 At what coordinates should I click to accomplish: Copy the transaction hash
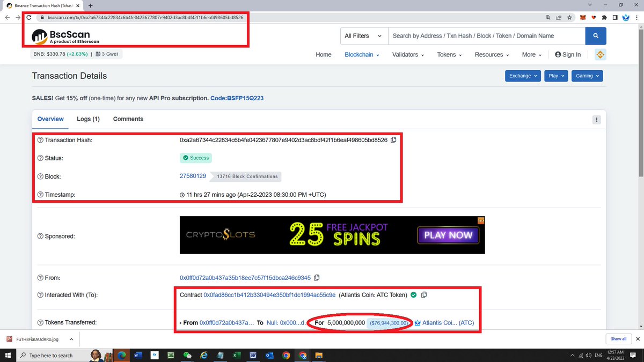tap(393, 140)
